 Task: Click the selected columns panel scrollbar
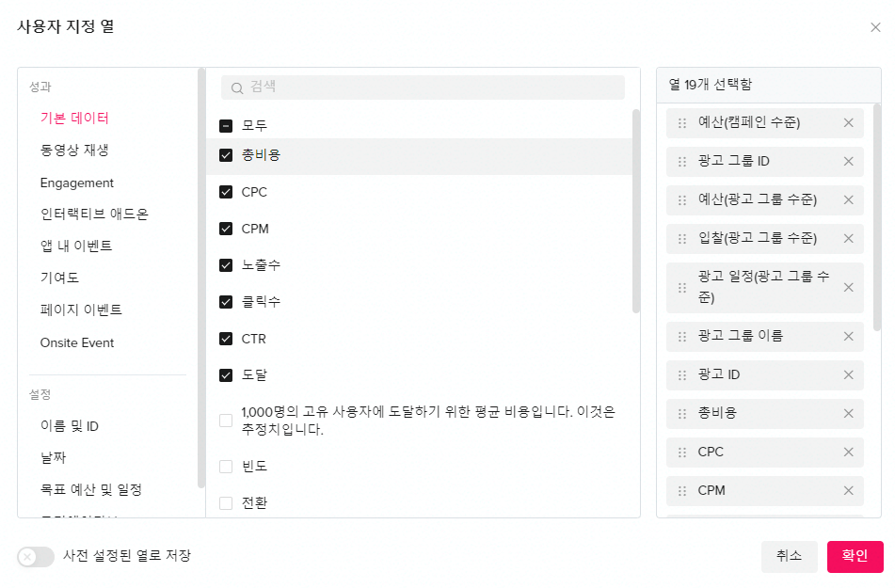point(877,217)
